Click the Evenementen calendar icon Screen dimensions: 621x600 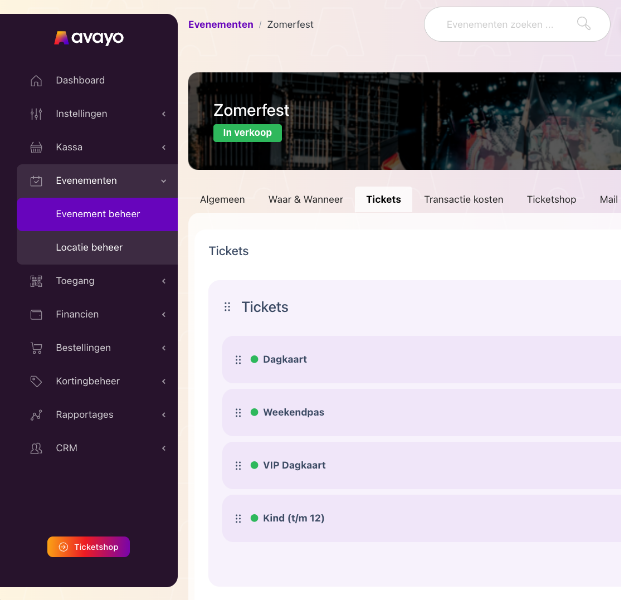tap(36, 181)
